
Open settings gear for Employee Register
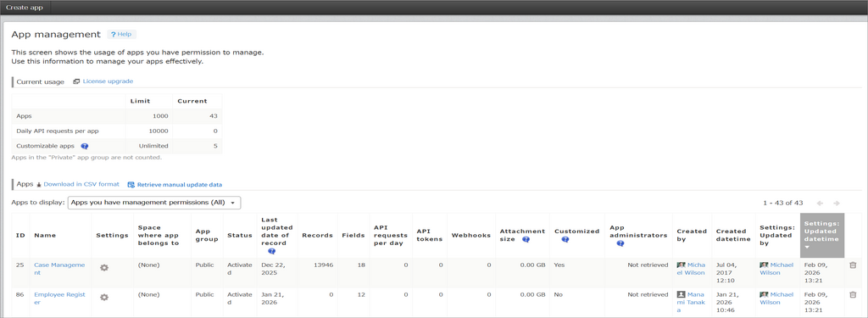pyautogui.click(x=104, y=297)
